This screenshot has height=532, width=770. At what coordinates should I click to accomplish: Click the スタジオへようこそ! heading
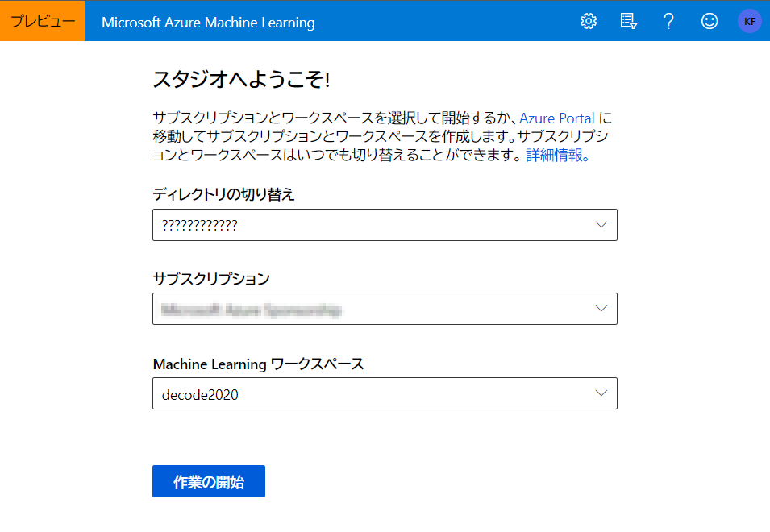pyautogui.click(x=241, y=79)
